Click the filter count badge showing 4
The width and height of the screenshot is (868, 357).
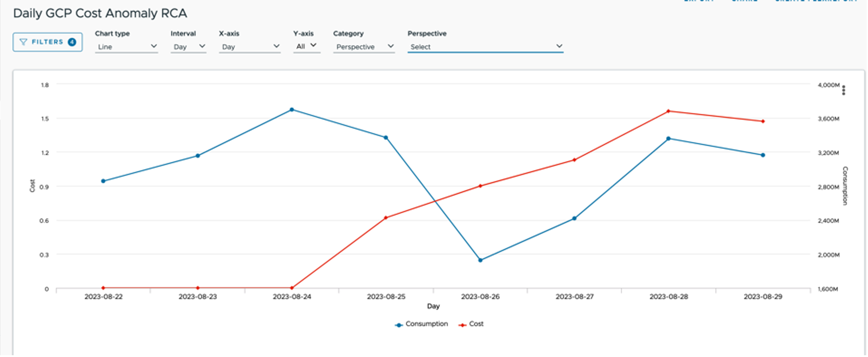tap(71, 42)
